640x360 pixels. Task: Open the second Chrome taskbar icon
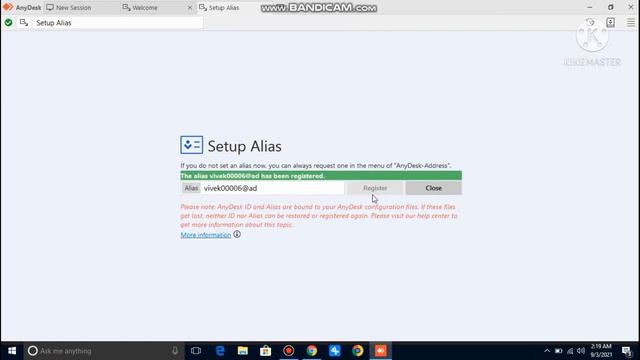click(x=358, y=351)
